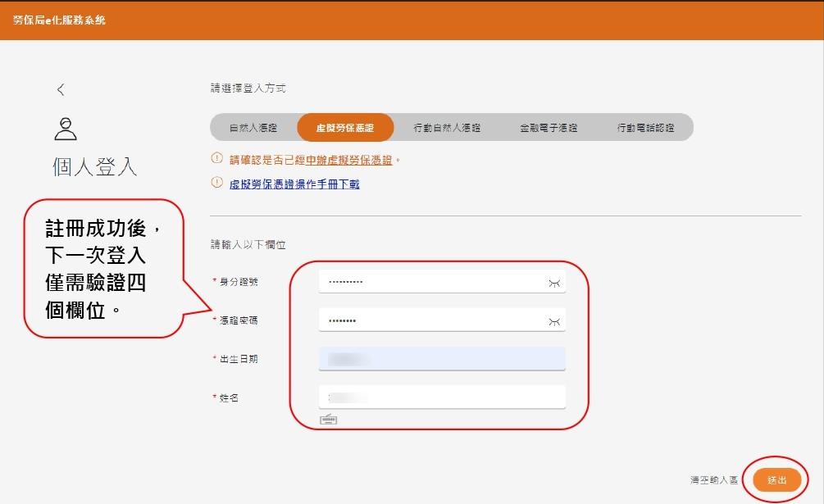
Task: Toggle visibility of the 憑證密碼 field
Action: [x=554, y=322]
